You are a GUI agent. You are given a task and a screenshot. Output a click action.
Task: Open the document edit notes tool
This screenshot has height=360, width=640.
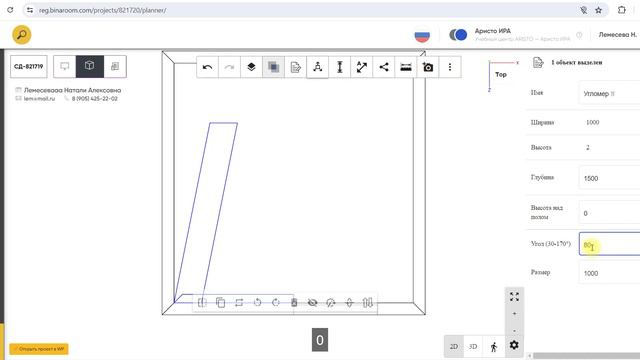(x=296, y=67)
